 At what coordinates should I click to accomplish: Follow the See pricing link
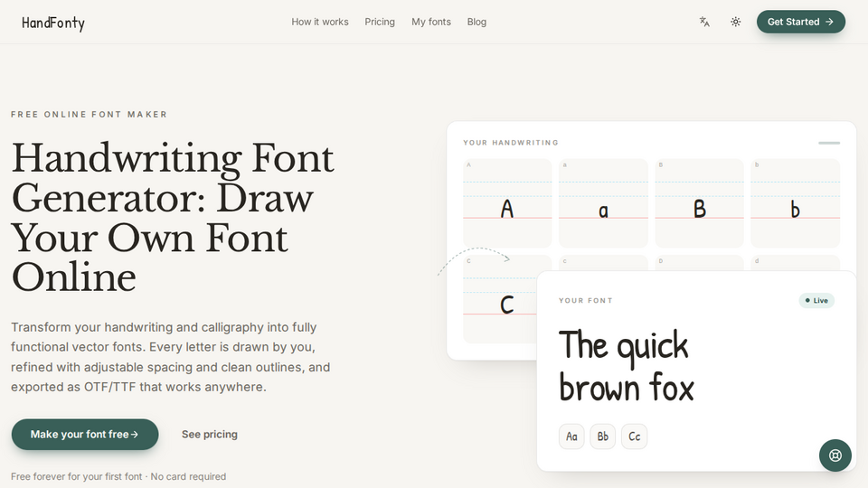(x=209, y=435)
